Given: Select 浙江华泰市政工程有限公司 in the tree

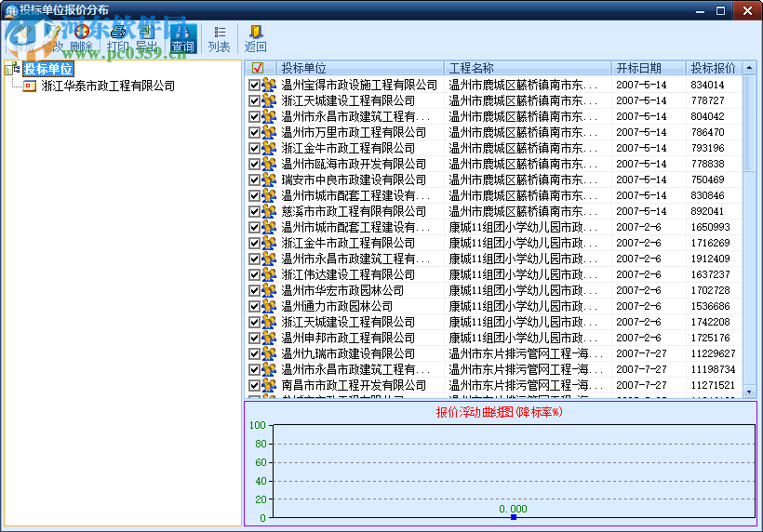Looking at the screenshot, I should coord(108,86).
